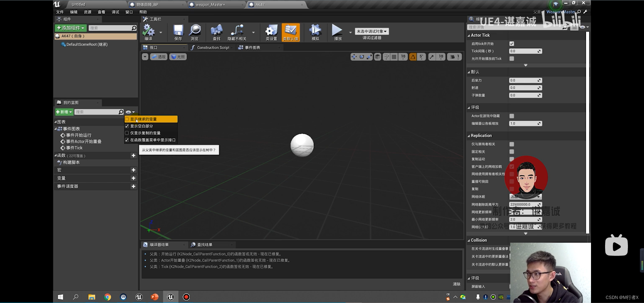The height and width of the screenshot is (303, 644).
Task: Toggle scale snapping arrow icon
Action: point(432,57)
